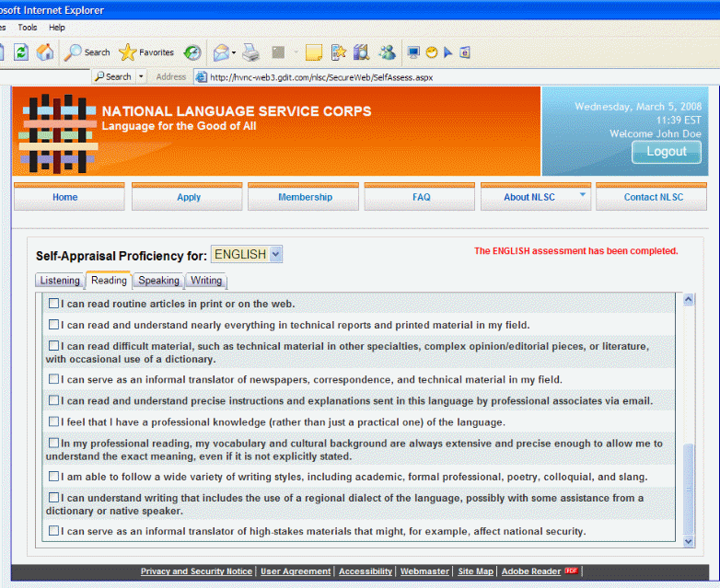Open the ENGLISH language dropdown
This screenshot has height=588, width=720.
(x=247, y=254)
